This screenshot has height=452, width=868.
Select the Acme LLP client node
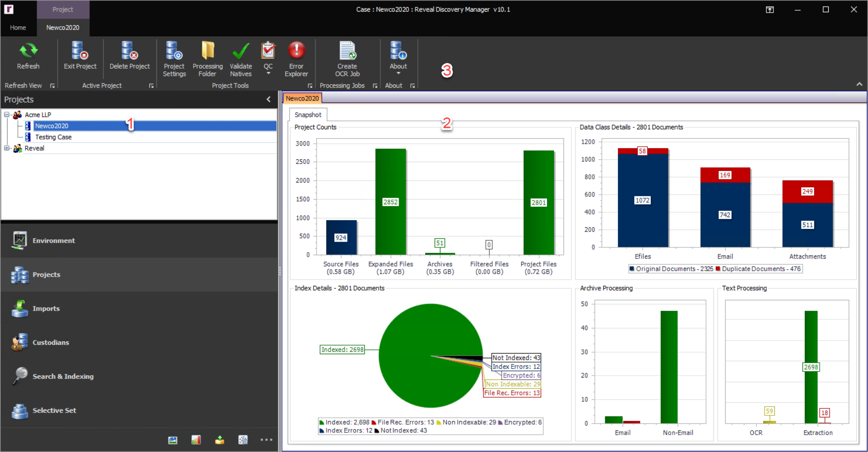[38, 115]
